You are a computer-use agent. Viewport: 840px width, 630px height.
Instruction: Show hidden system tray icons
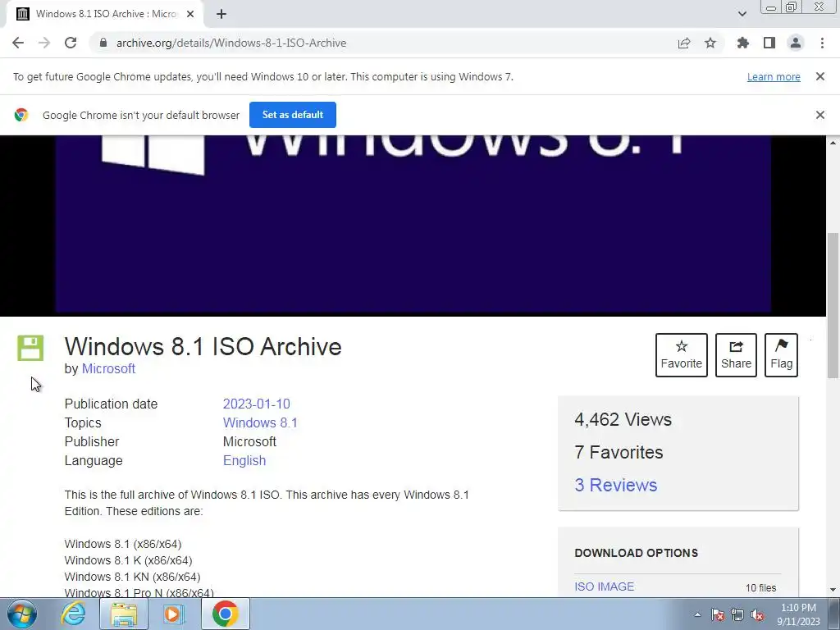697,614
